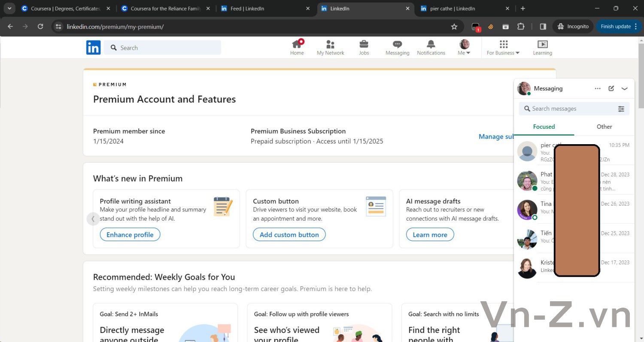644x342 pixels.
Task: Go to the Home nav icon
Action: (x=297, y=47)
